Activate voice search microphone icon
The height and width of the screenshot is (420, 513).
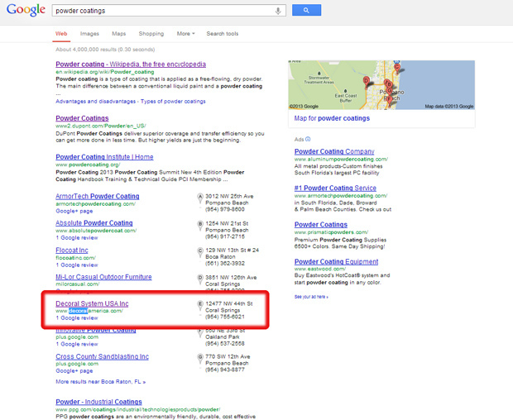click(278, 11)
